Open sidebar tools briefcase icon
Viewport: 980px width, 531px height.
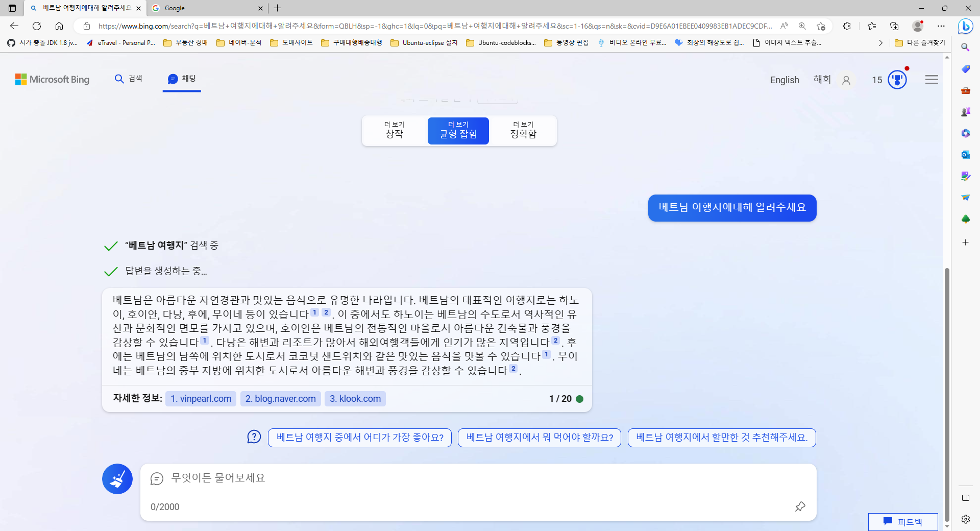(x=965, y=90)
